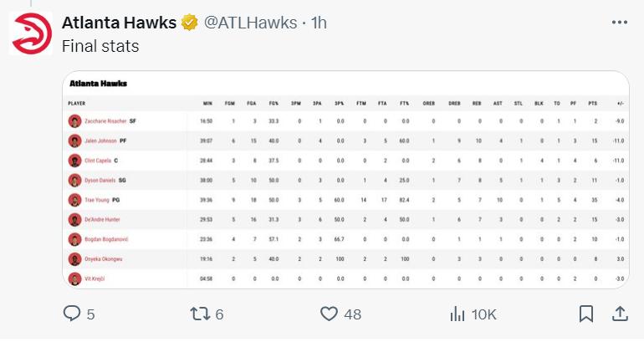
Task: Click the PTS column header
Action: coord(593,104)
